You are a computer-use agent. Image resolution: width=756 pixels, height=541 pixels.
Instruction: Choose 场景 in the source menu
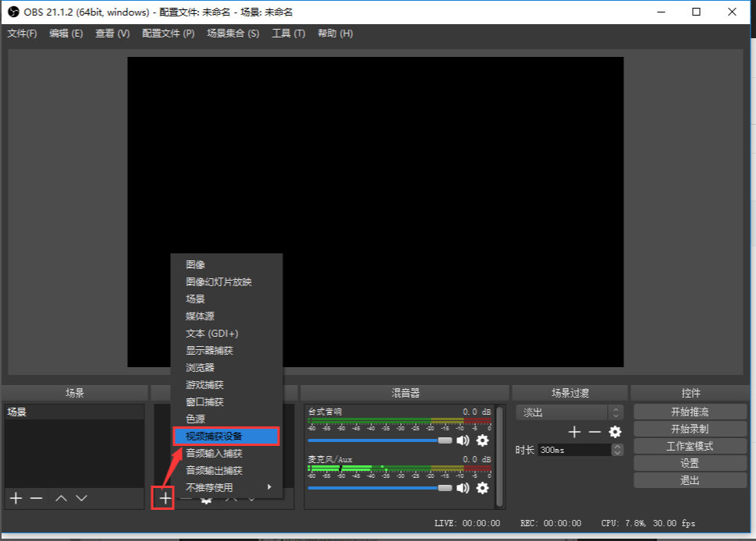pyautogui.click(x=226, y=299)
